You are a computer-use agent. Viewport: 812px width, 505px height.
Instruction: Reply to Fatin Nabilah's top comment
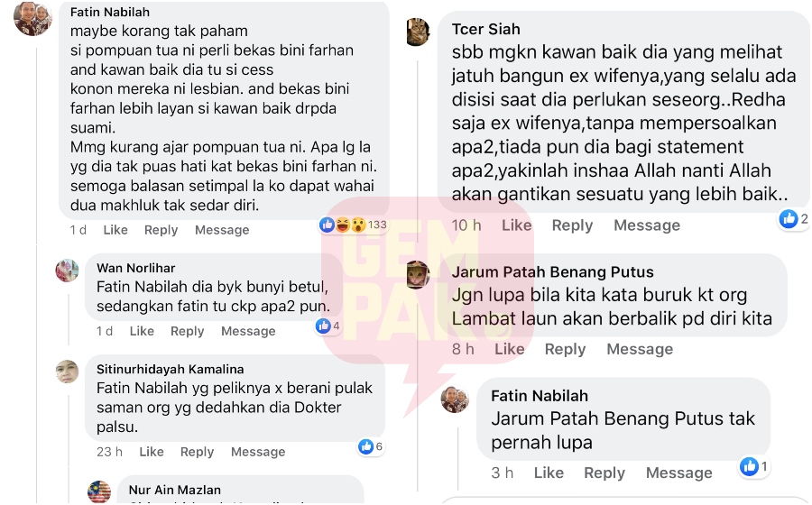(x=161, y=230)
